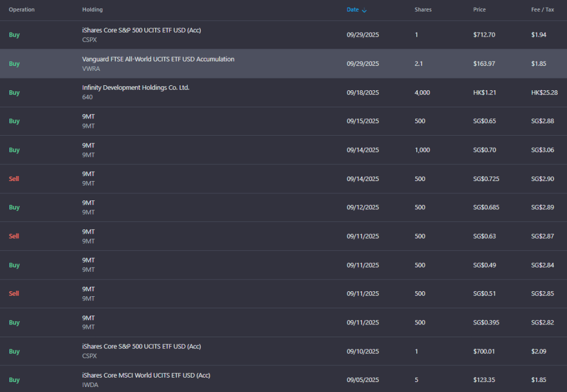Click the Price column header

pos(479,10)
